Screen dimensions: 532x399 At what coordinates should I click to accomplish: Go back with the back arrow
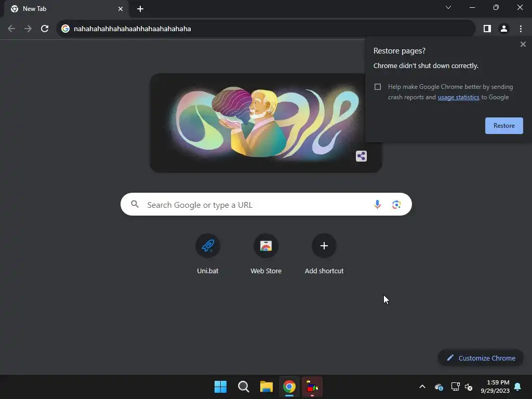[x=11, y=29]
